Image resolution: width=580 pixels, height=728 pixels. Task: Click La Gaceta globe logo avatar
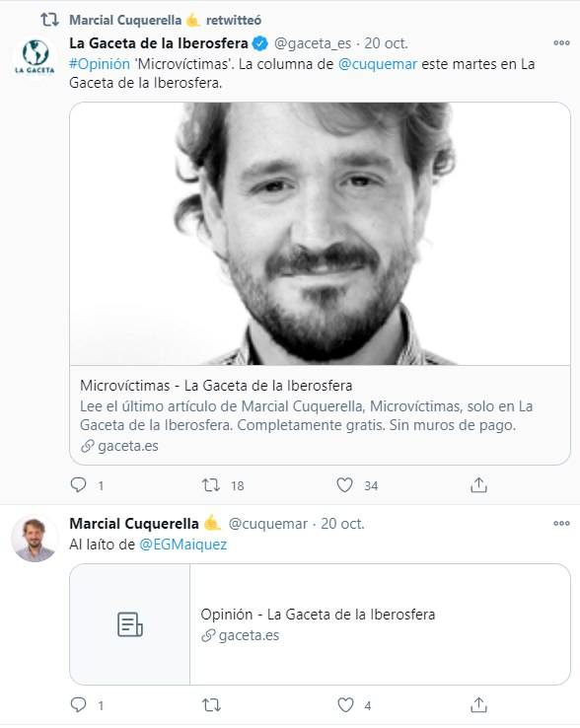[x=35, y=57]
